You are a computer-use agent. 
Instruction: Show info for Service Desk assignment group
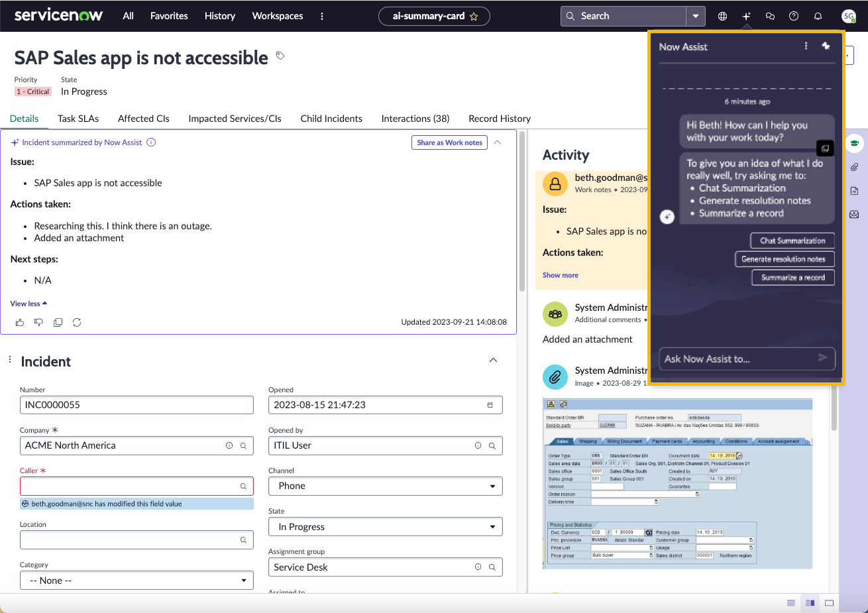(478, 567)
